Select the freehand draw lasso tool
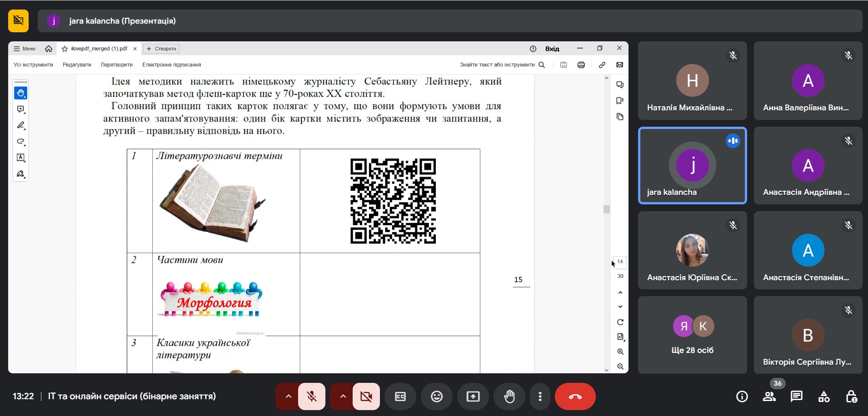The image size is (868, 416). (x=20, y=142)
